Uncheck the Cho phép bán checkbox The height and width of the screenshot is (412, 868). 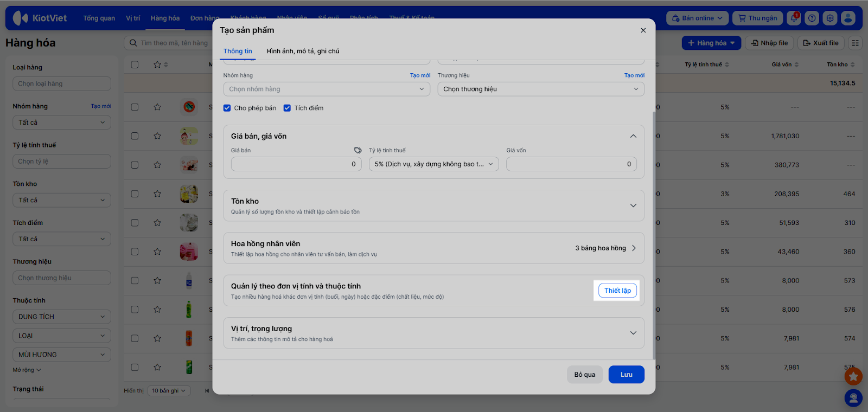(227, 108)
